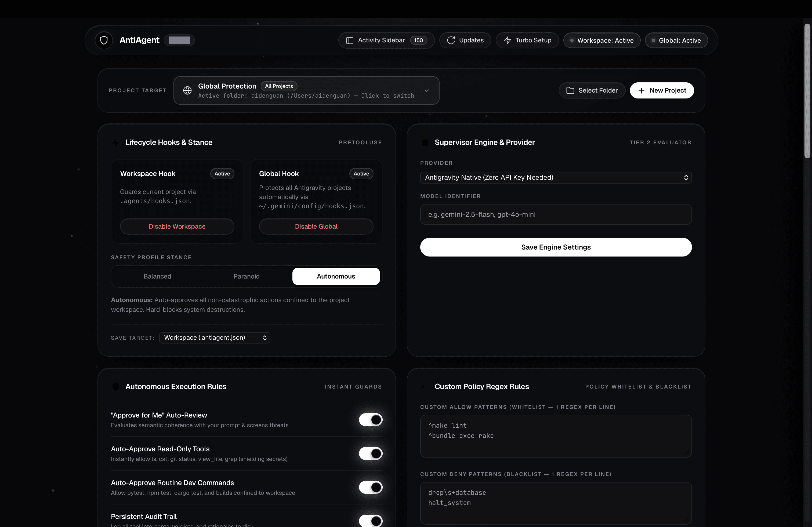812x527 pixels.
Task: Click the allow textarea resize handle
Action: (x=687, y=453)
